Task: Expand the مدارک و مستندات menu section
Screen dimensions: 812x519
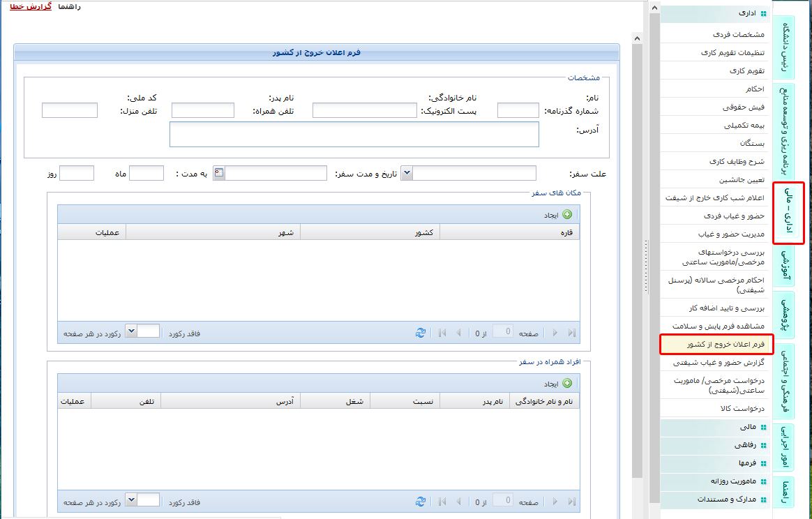Action: [x=714, y=500]
